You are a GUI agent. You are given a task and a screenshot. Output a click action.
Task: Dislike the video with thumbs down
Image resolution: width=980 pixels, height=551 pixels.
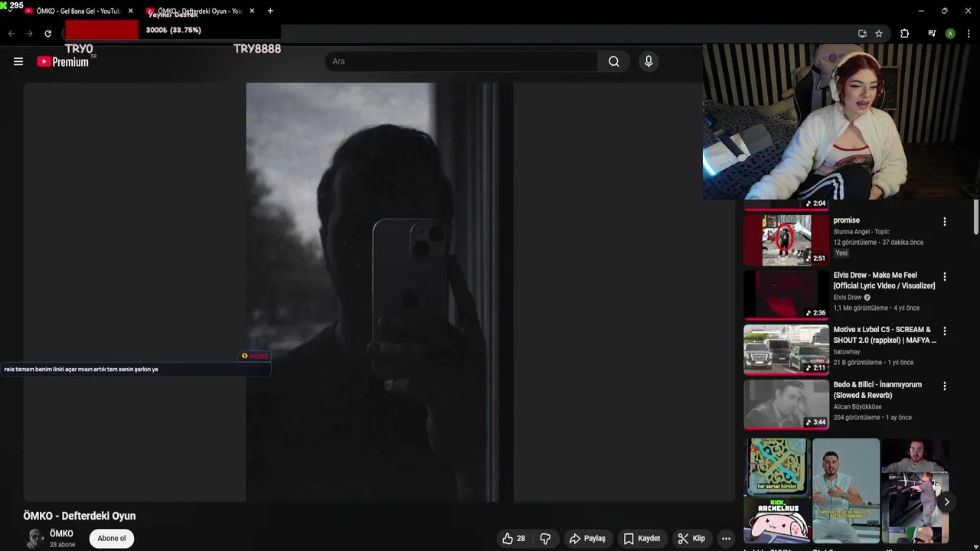(545, 539)
